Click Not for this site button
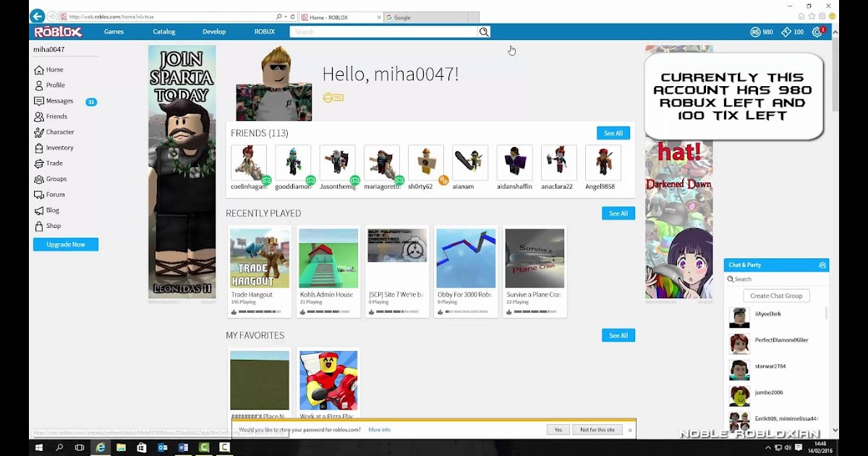 [597, 430]
